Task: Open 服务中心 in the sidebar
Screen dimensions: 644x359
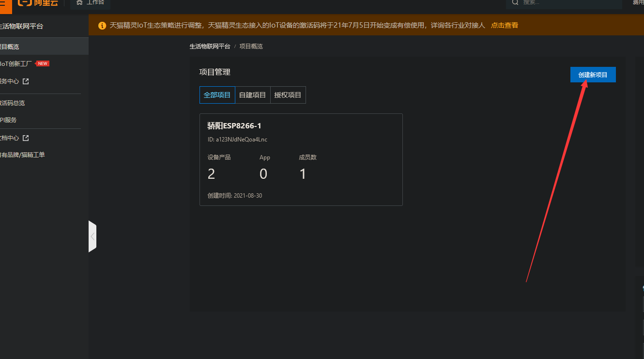Action: [10, 81]
